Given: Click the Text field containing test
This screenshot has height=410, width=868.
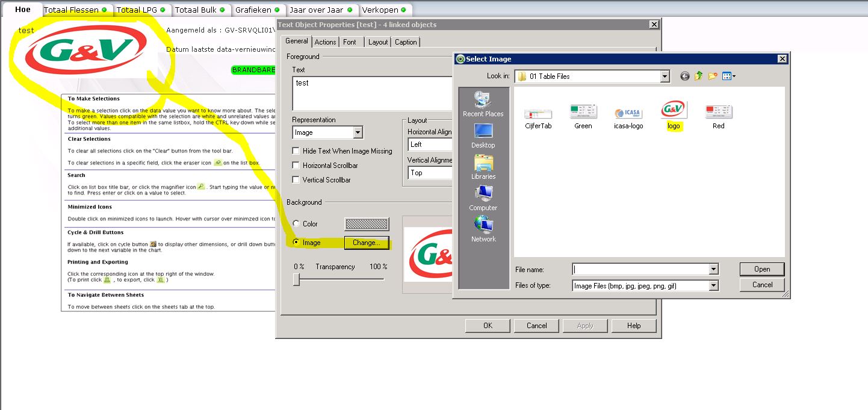Looking at the screenshot, I should coord(373,93).
